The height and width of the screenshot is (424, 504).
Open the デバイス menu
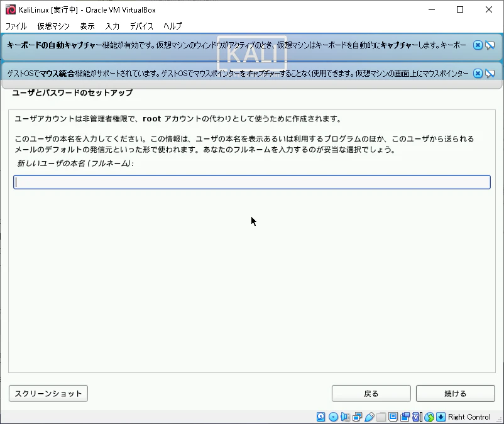(x=141, y=26)
